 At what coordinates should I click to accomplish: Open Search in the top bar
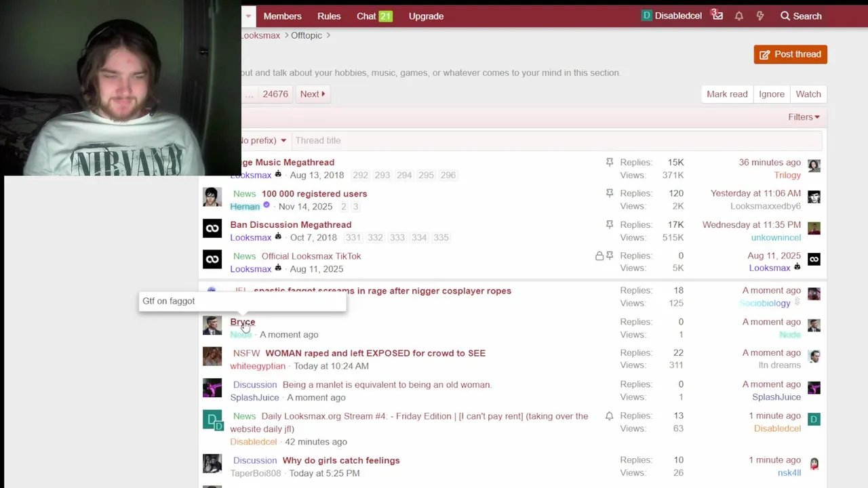(801, 16)
